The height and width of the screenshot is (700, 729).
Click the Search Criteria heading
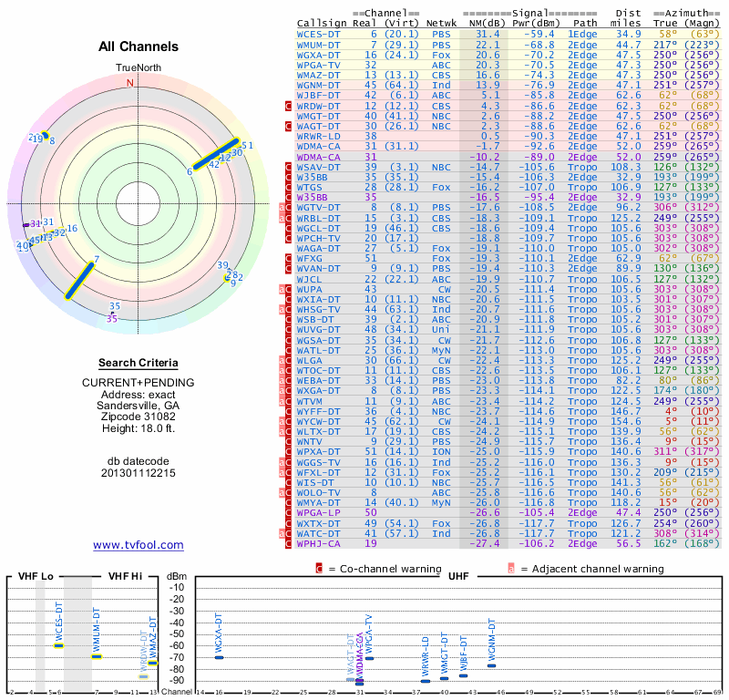(128, 363)
